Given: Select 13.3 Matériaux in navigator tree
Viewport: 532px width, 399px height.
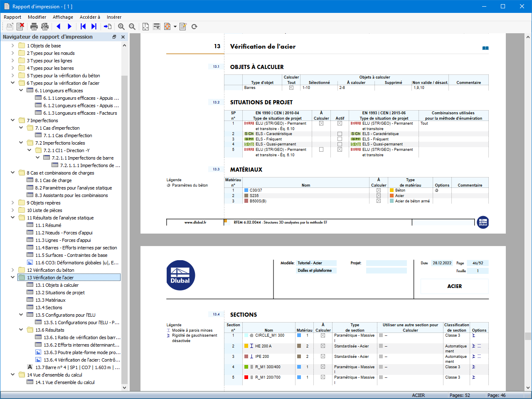Looking at the screenshot, I should tap(50, 300).
